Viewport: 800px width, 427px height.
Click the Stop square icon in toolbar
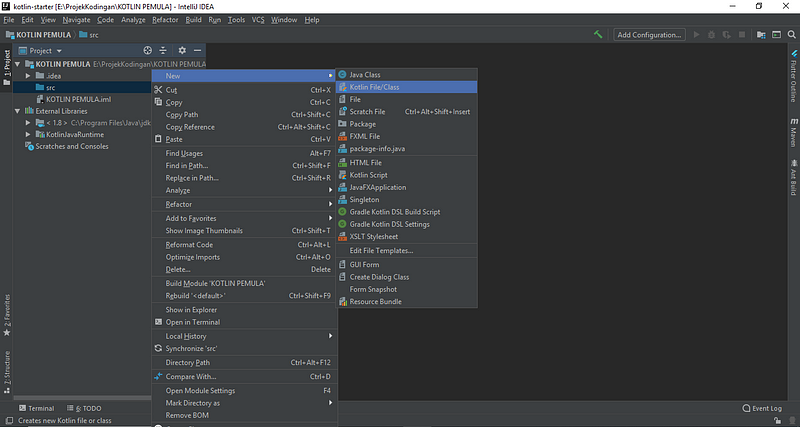pyautogui.click(x=742, y=35)
